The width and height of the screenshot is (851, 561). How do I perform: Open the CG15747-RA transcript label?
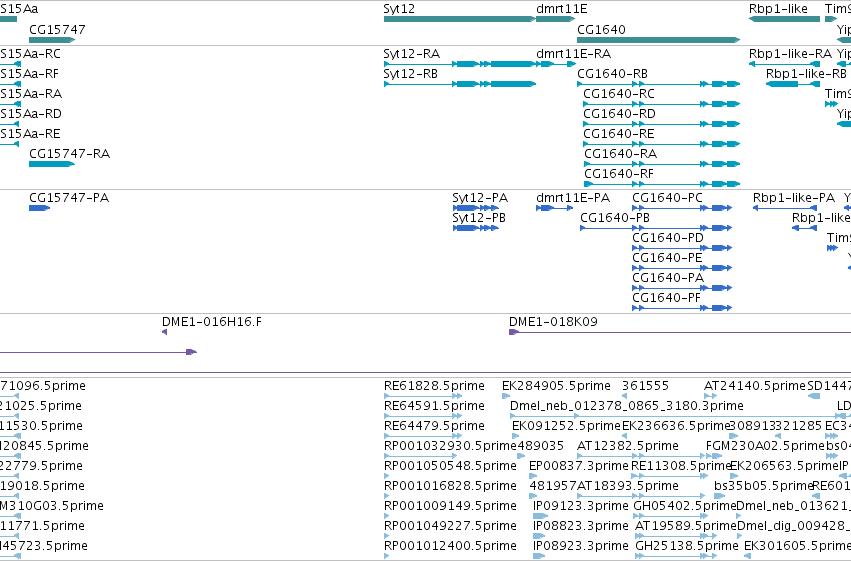[x=69, y=154]
